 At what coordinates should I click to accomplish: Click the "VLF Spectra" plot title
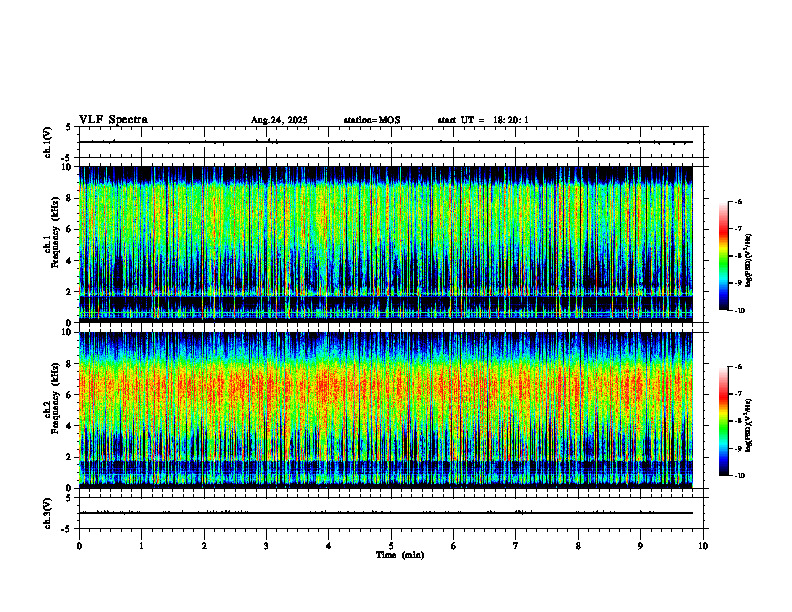coord(113,120)
